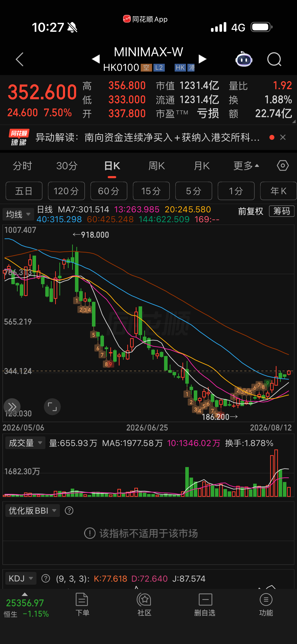Select 60分 period button

(109, 191)
